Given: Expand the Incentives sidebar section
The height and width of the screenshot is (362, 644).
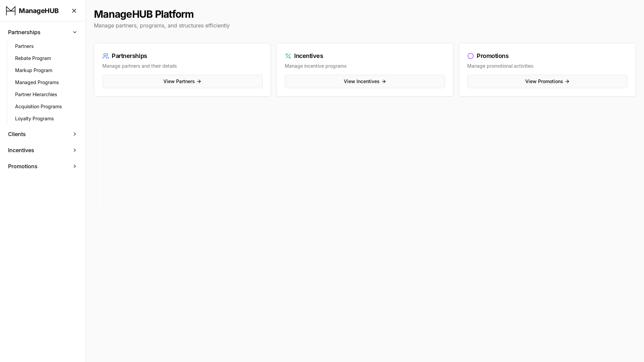Looking at the screenshot, I should 43,150.
